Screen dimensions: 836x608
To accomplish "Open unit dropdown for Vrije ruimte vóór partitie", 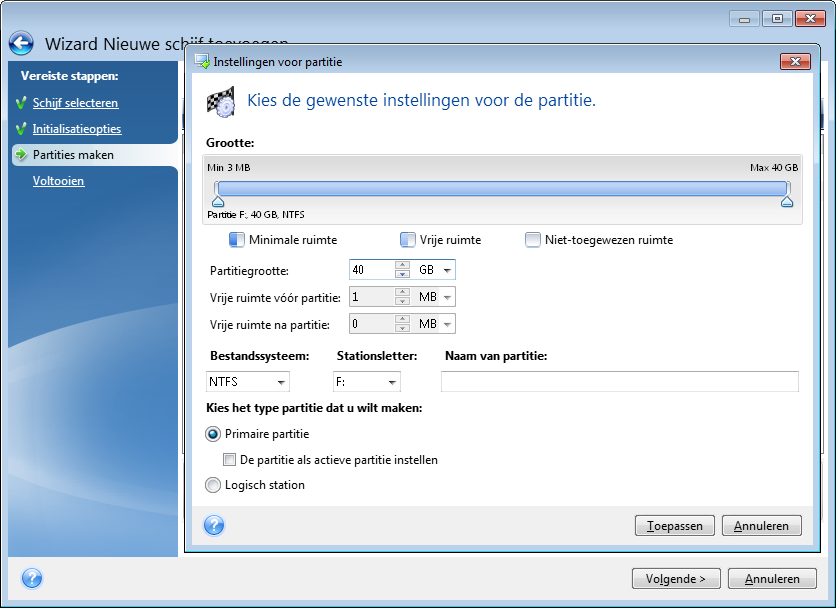I will [x=447, y=297].
